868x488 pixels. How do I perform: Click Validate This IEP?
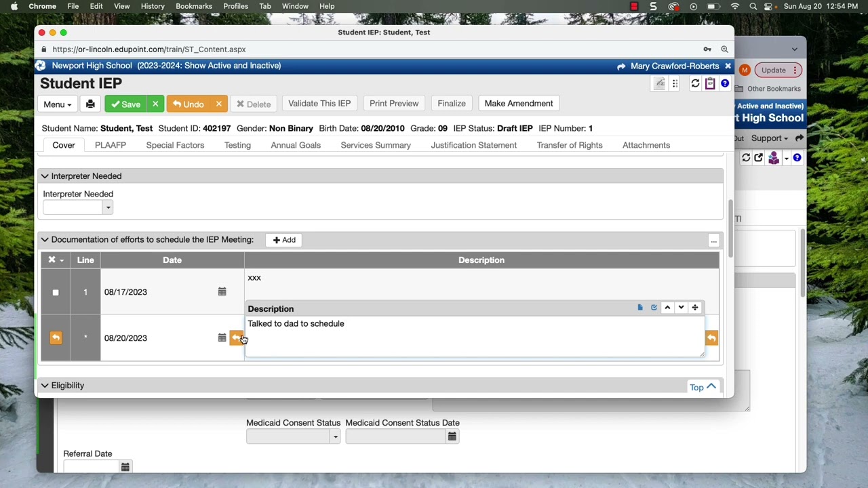[x=319, y=104]
